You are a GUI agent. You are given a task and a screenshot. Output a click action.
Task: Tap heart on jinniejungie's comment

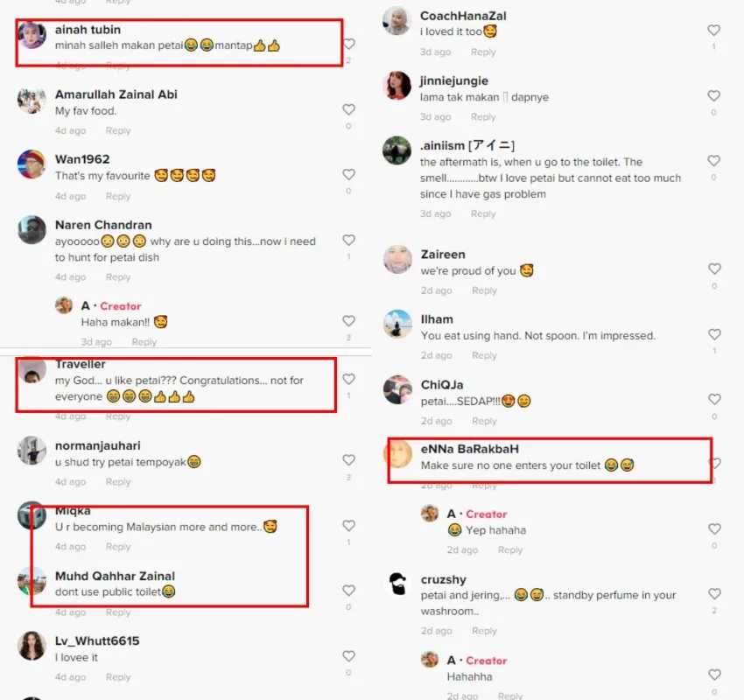point(713,95)
